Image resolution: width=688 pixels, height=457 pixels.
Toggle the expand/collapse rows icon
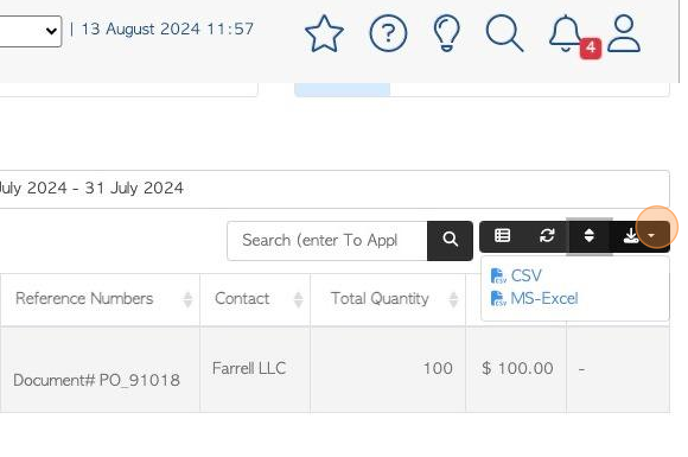(x=589, y=236)
